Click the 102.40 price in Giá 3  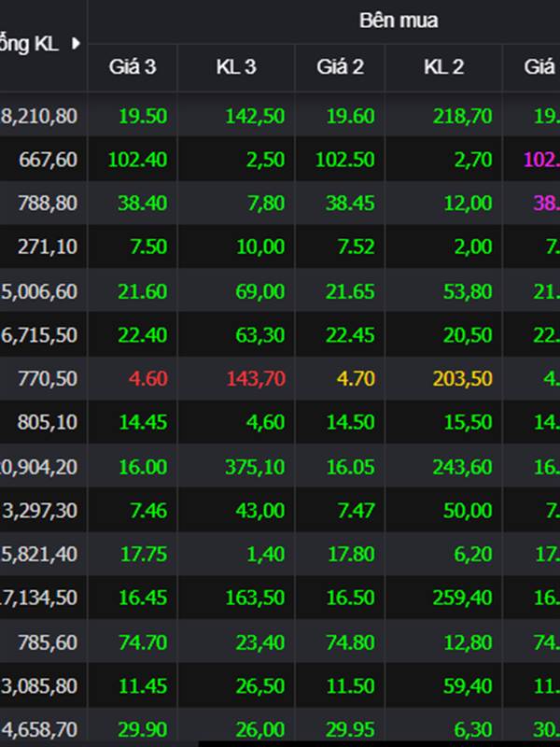coord(138,160)
